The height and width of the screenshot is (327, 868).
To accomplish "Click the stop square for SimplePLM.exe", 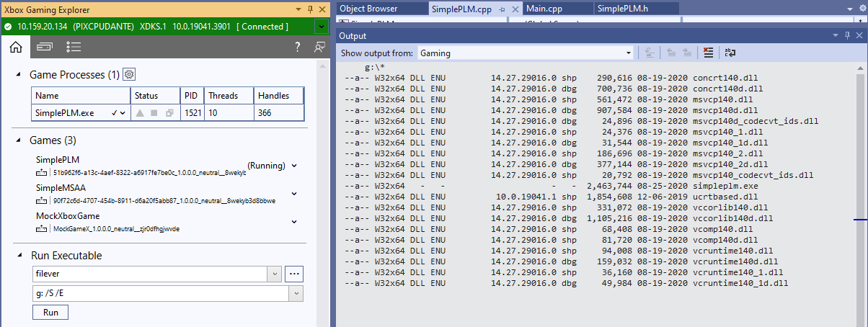I will click(154, 113).
